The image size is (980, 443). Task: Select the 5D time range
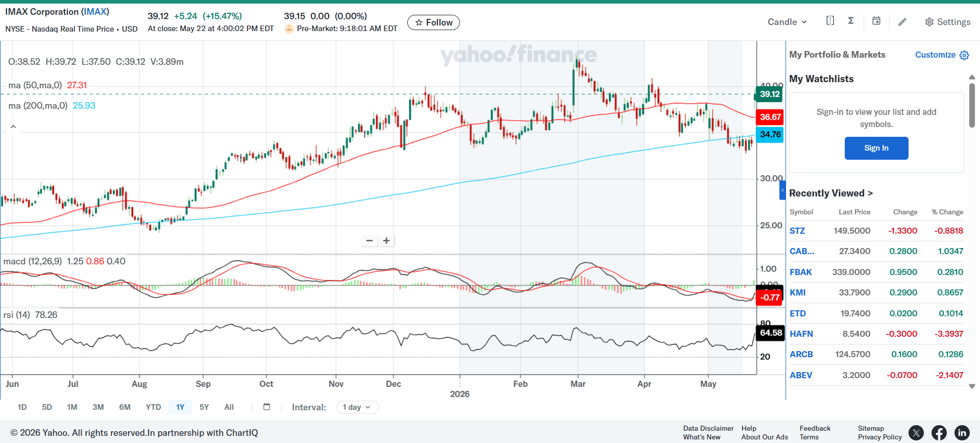click(47, 407)
